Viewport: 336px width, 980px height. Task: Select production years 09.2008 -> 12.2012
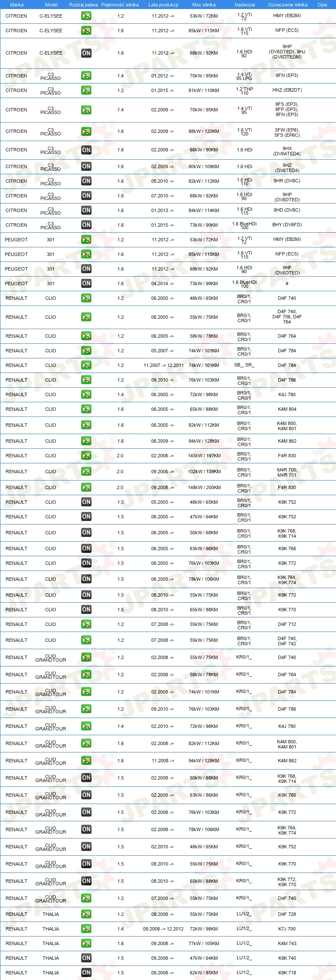[x=163, y=929]
